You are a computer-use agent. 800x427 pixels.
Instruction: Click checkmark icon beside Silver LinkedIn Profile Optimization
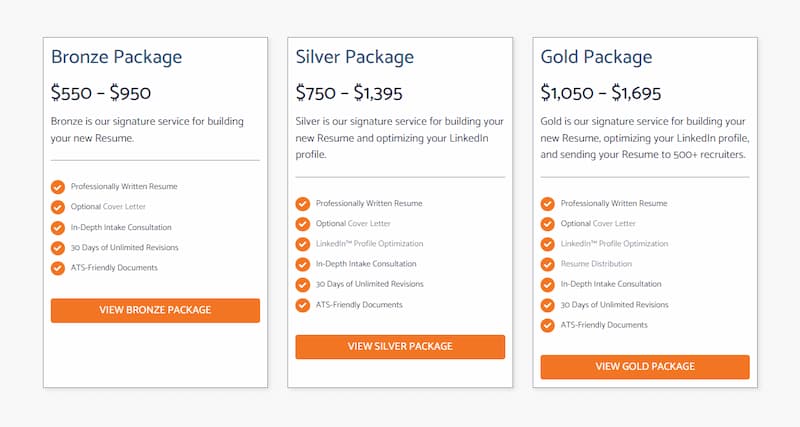tap(303, 244)
